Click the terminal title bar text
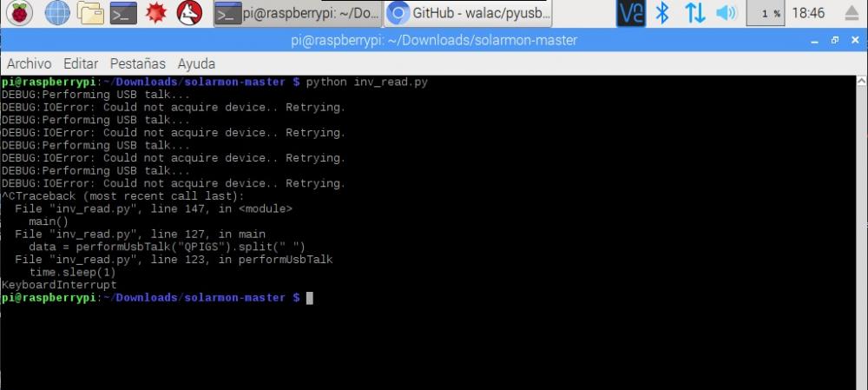868x390 pixels. 434,41
